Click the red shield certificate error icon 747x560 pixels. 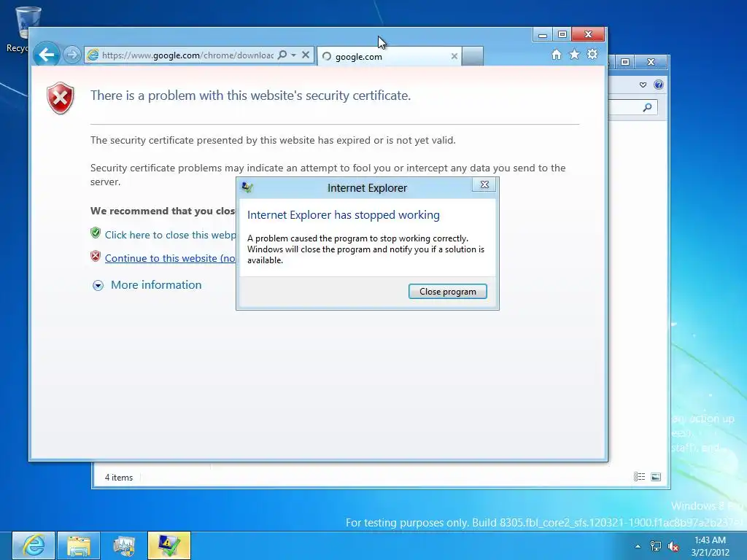point(60,98)
